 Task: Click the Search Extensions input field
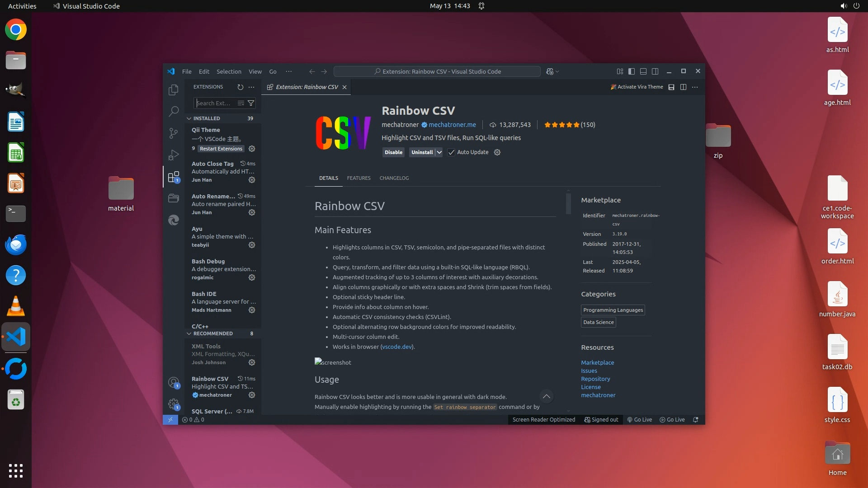click(x=215, y=103)
